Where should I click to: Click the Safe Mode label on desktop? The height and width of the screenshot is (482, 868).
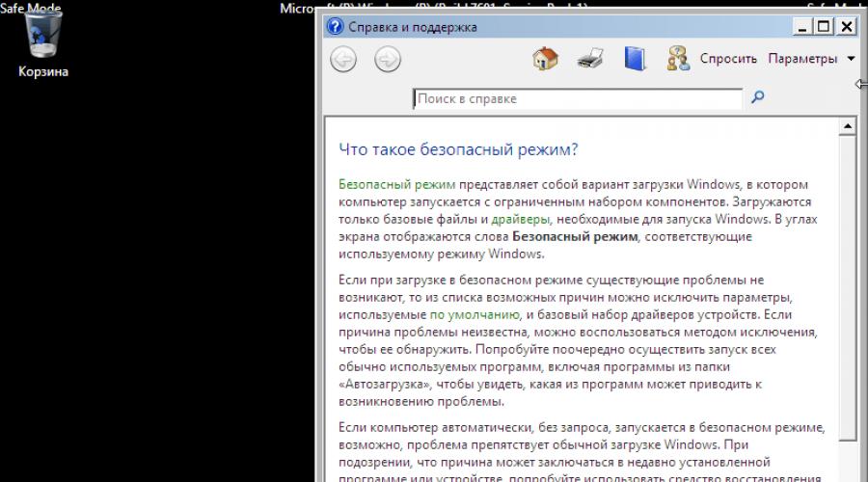pos(31,8)
